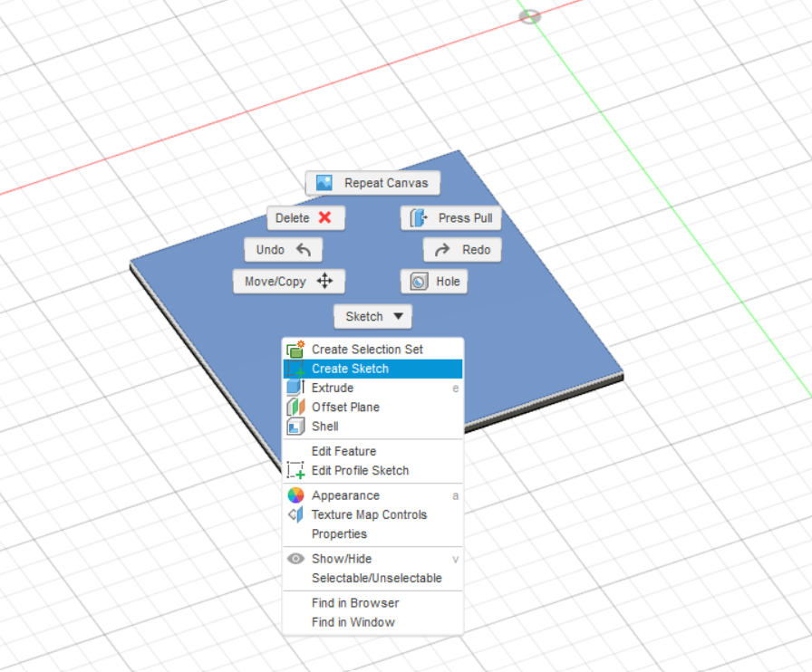Click the Sketch dropdown arrow
Image resolution: width=812 pixels, height=672 pixels.
398,316
